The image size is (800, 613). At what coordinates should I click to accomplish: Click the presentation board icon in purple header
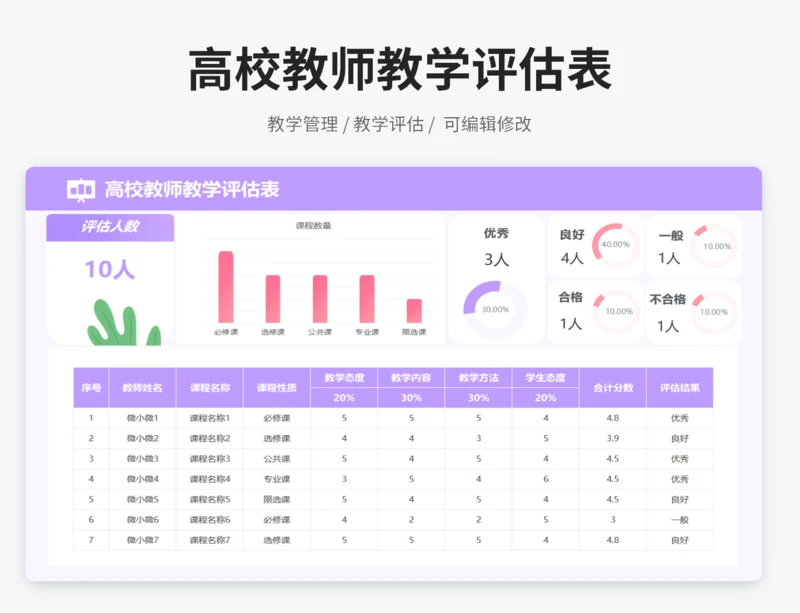(81, 190)
